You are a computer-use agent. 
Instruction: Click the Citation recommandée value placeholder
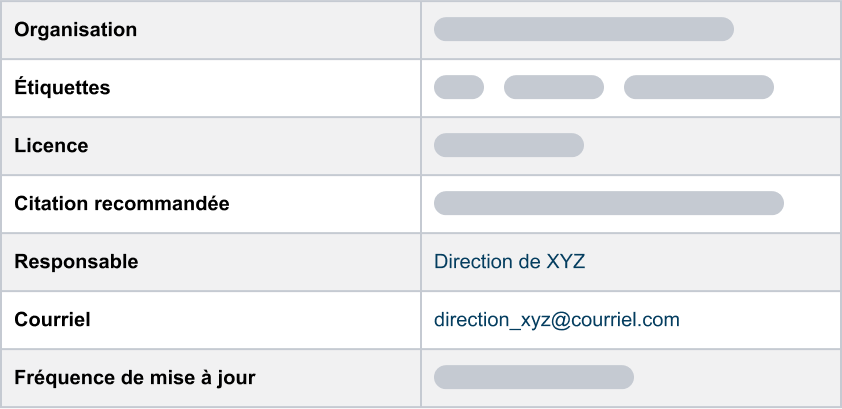coord(608,203)
